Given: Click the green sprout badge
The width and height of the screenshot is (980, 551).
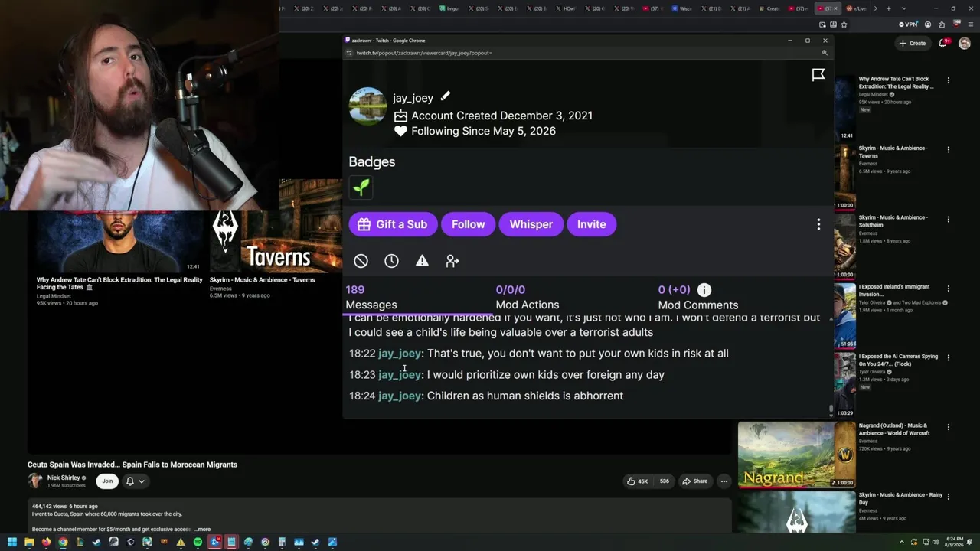Looking at the screenshot, I should click(x=361, y=187).
